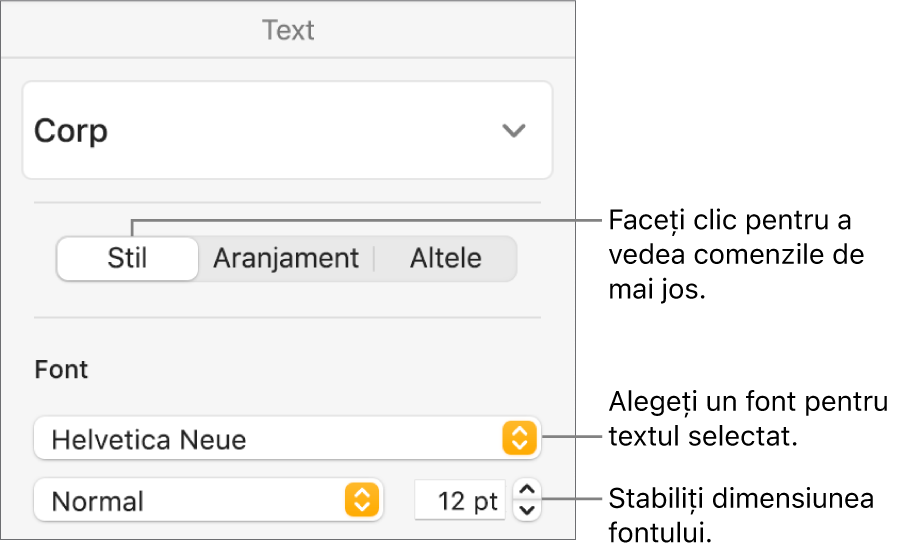The height and width of the screenshot is (559, 902).
Task: Switch to the Altele tab
Action: coord(446,258)
